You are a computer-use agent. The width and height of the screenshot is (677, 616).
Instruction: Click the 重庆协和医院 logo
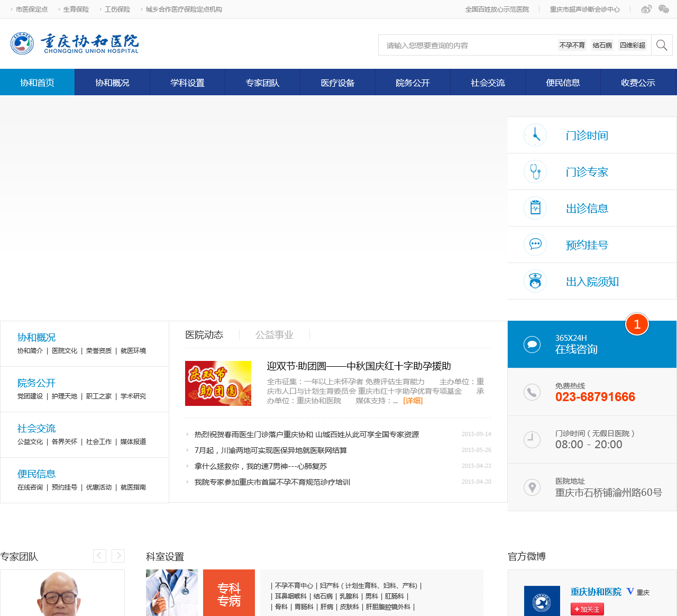pyautogui.click(x=75, y=43)
